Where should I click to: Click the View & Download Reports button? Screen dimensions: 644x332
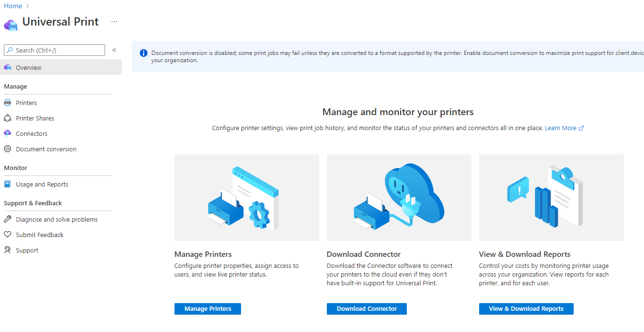coord(526,309)
